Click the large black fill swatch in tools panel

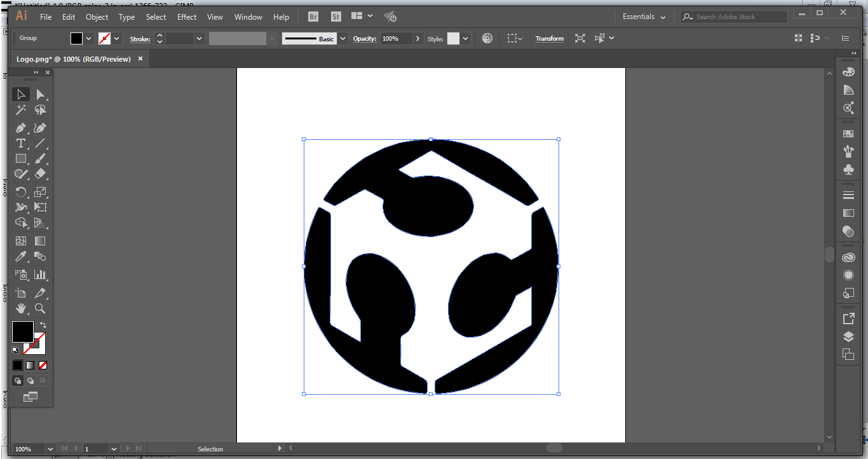click(x=22, y=331)
